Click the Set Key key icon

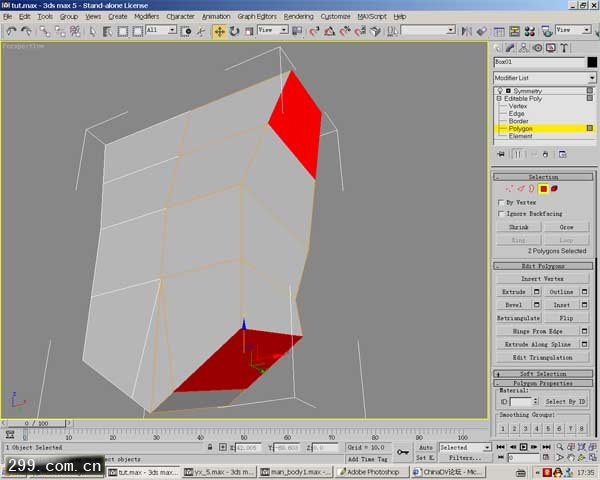402,452
